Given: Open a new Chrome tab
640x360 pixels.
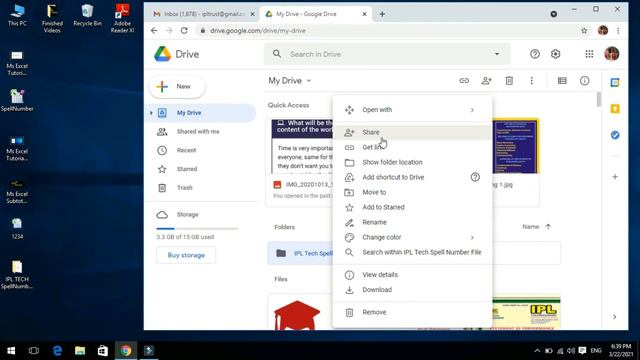Looking at the screenshot, I should pos(382,14).
